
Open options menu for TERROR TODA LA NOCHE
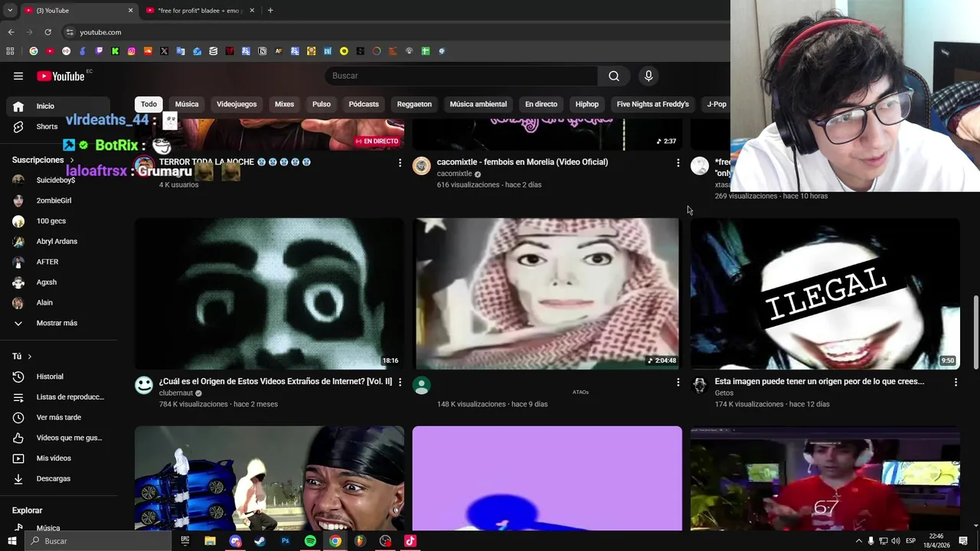(400, 163)
